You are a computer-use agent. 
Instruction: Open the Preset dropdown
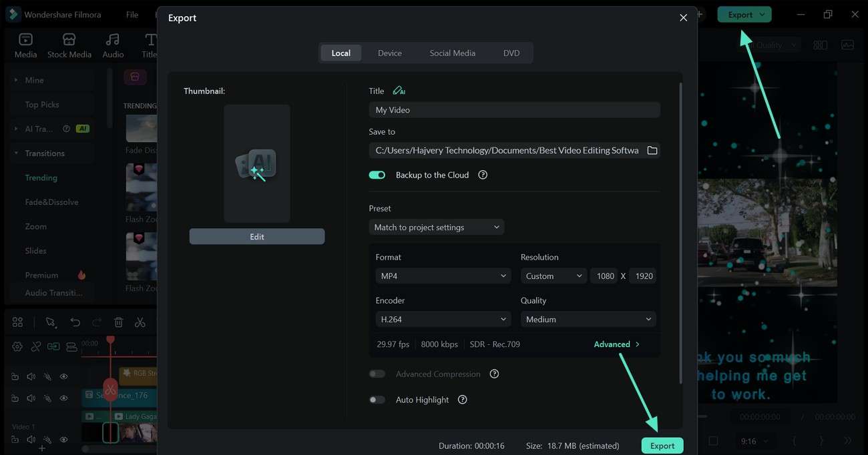(x=437, y=227)
